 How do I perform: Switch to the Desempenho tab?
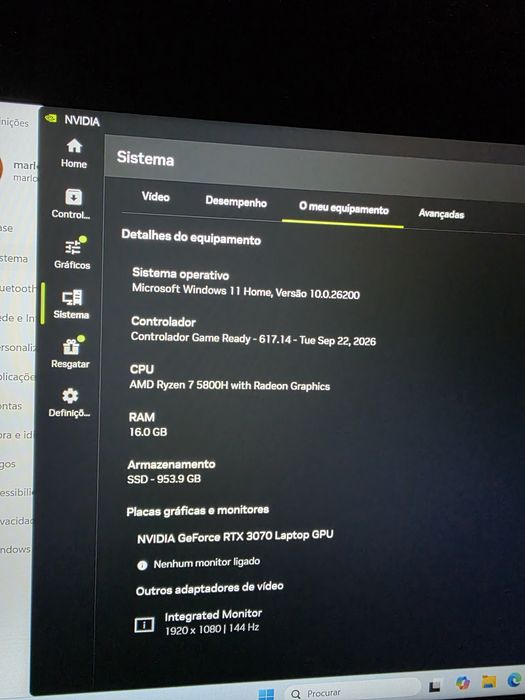click(x=236, y=202)
